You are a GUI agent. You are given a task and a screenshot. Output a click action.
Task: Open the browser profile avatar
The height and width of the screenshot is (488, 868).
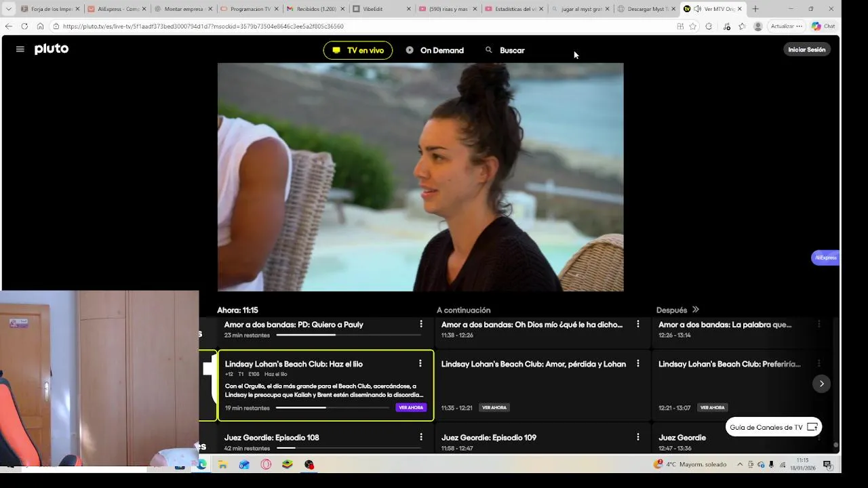(757, 26)
